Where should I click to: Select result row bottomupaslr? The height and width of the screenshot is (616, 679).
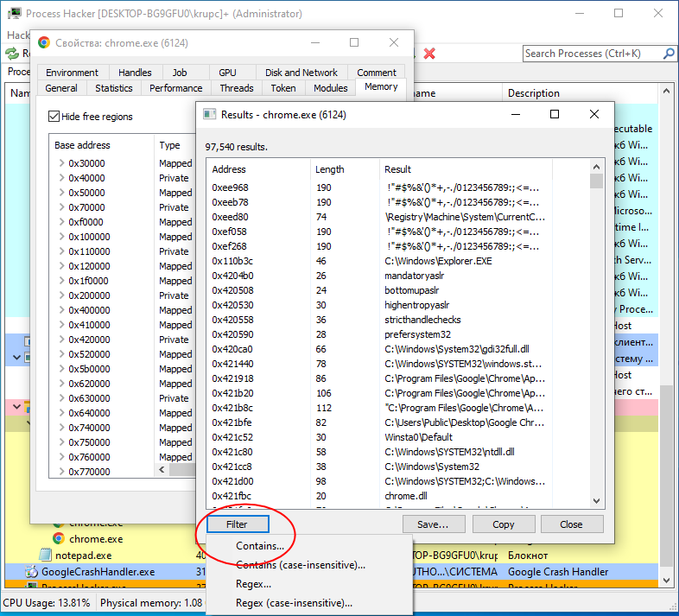(x=397, y=290)
